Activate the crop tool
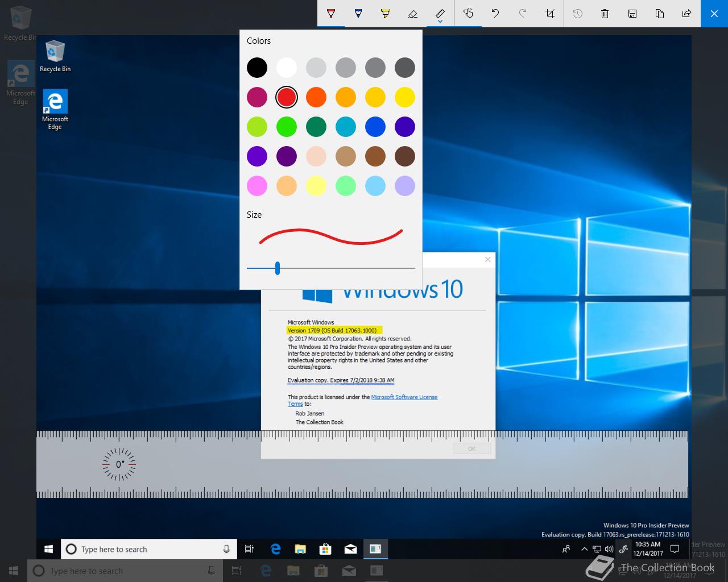Viewport: 728px width, 582px height. point(550,13)
